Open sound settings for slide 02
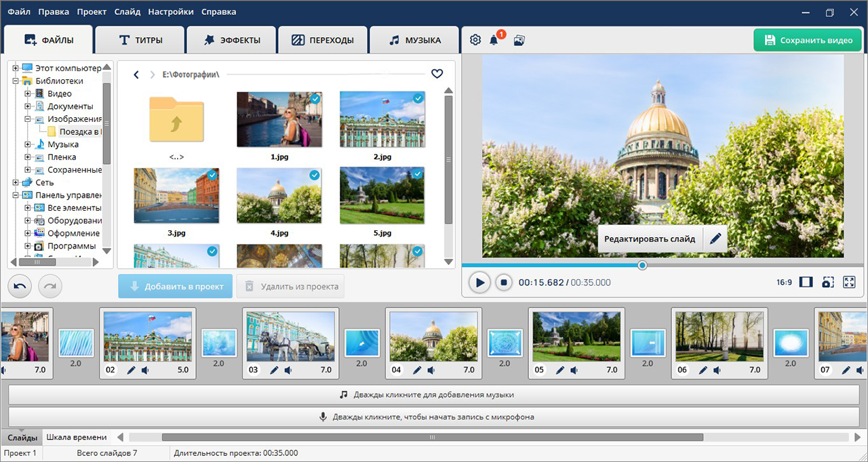The height and width of the screenshot is (462, 868). [145, 371]
